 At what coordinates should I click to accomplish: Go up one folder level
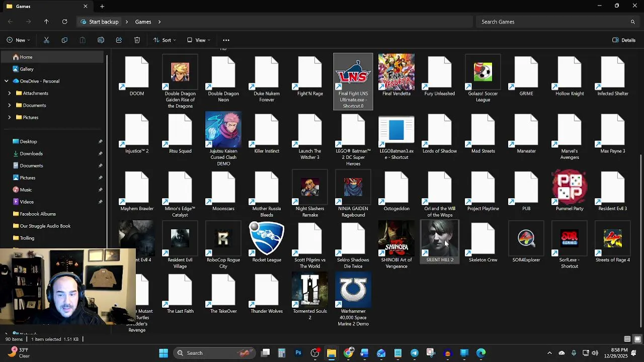46,22
